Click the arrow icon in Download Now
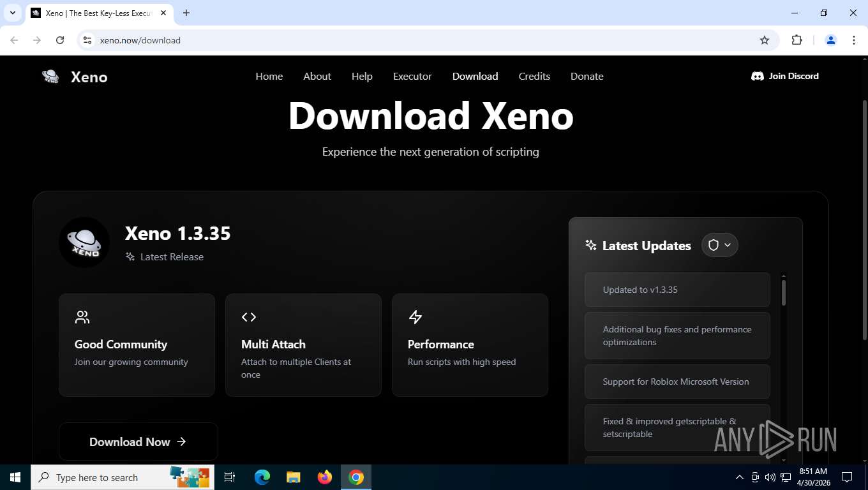868x490 pixels. (181, 442)
